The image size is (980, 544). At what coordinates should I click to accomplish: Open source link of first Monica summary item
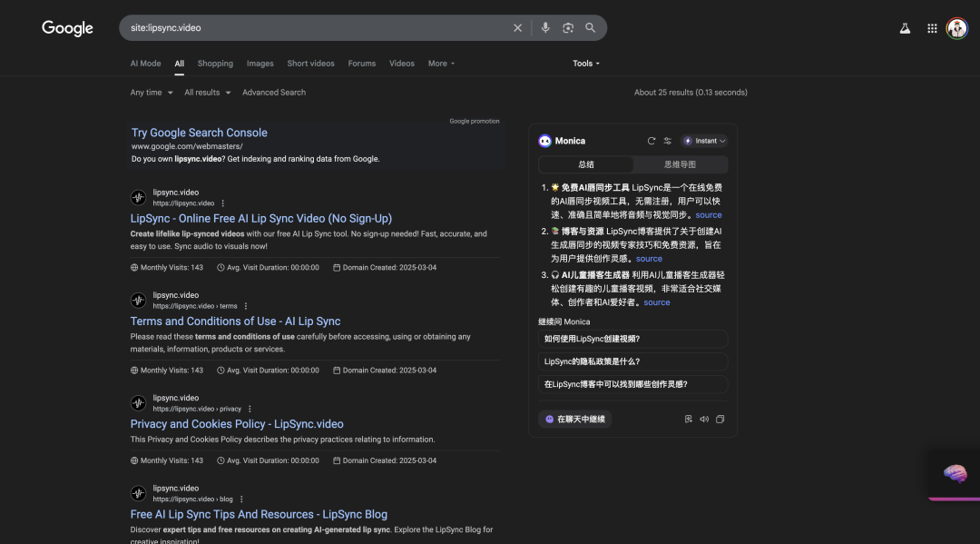pos(708,214)
